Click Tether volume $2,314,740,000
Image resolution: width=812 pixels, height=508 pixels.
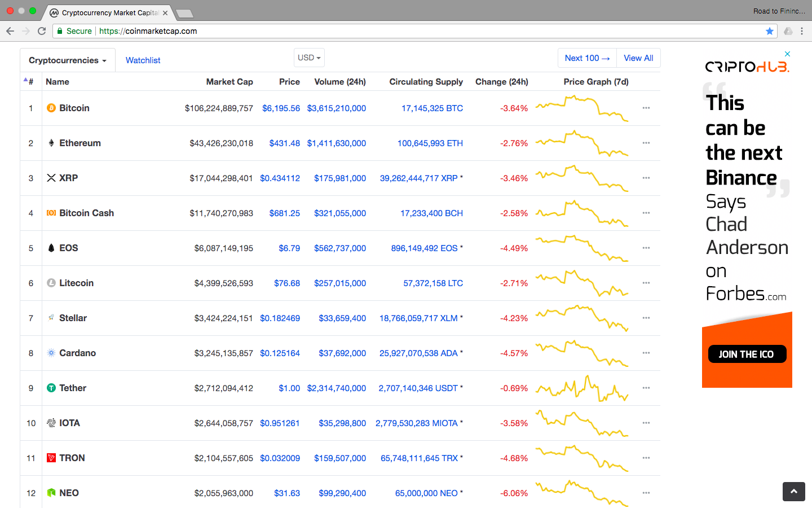[x=337, y=388]
